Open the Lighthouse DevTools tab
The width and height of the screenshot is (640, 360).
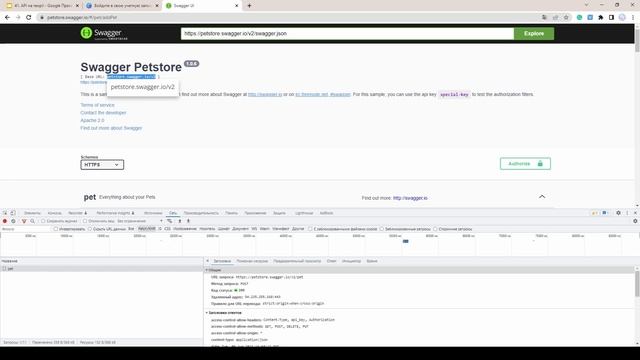click(304, 213)
